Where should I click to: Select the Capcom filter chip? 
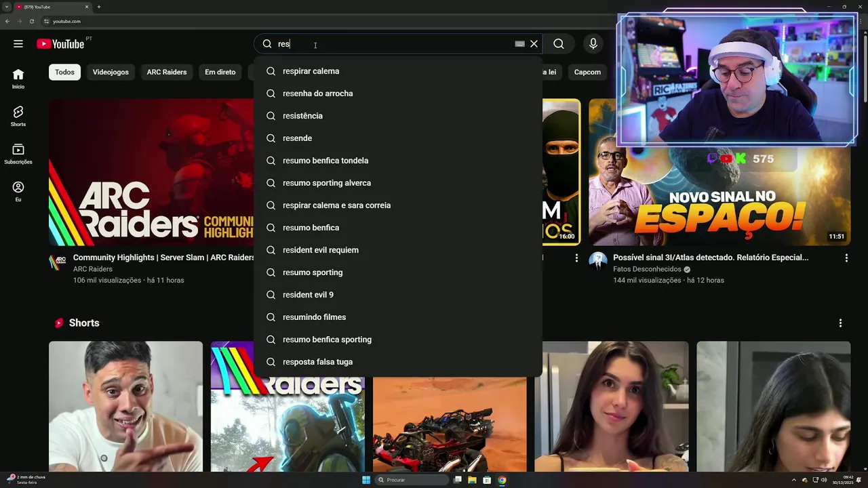click(x=587, y=72)
